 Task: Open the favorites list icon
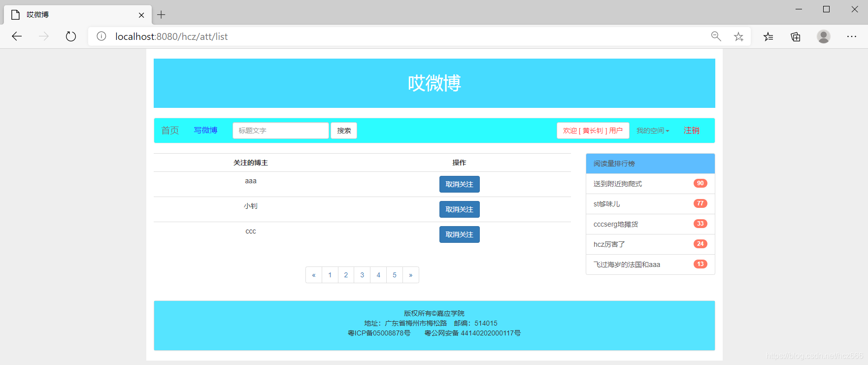(x=768, y=36)
